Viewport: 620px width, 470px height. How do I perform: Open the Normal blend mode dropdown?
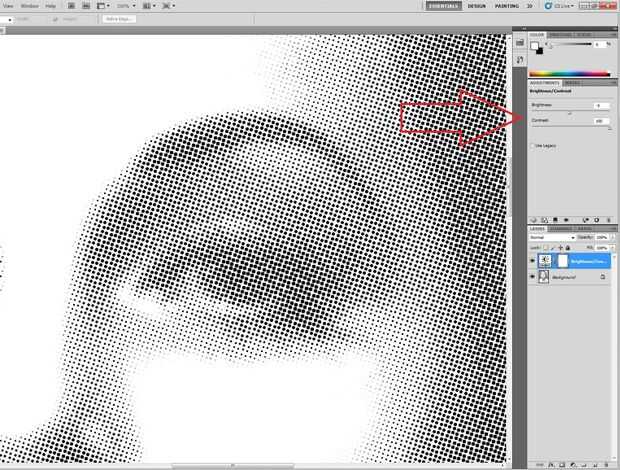click(x=552, y=237)
